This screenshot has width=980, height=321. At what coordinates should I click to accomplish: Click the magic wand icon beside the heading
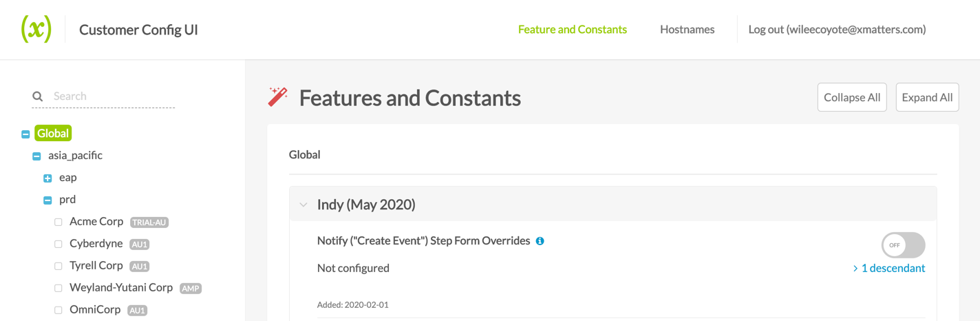278,97
